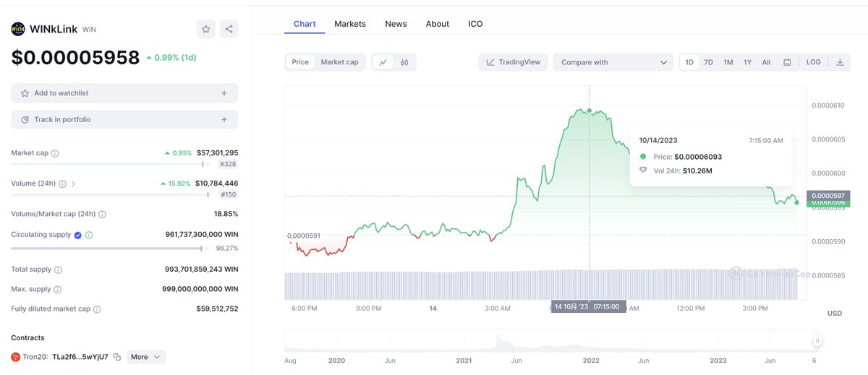Show Volume (24h) info icon
Image resolution: width=868 pixels, height=375 pixels.
coord(62,184)
